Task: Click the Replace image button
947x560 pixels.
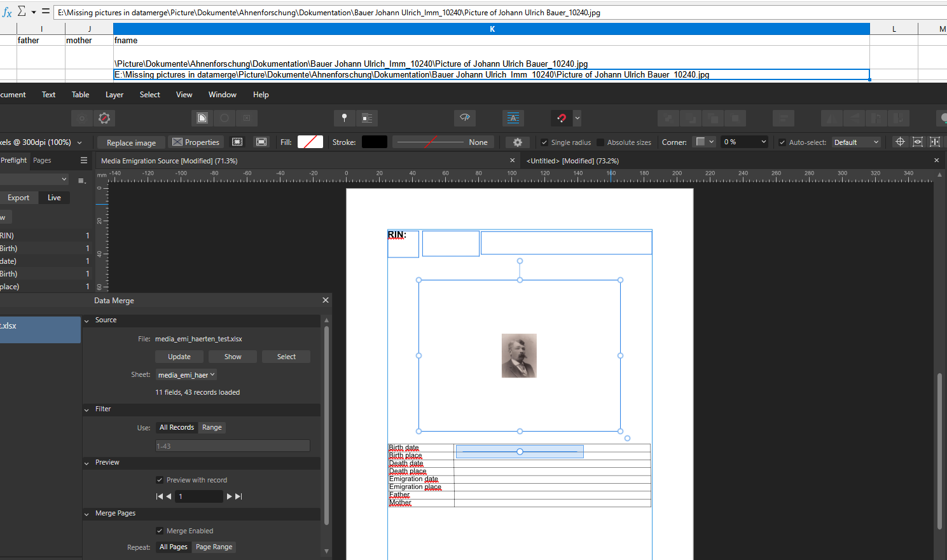Action: (x=130, y=142)
